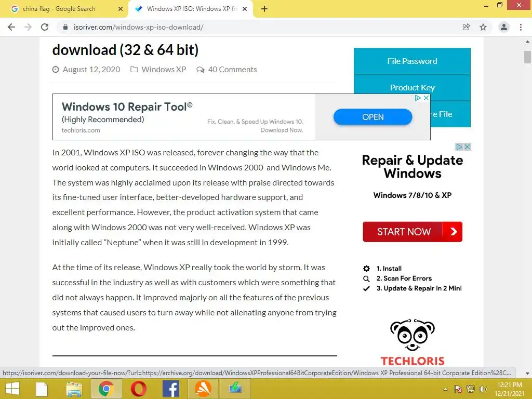Click the File Password sidebar button
532x399 pixels.
click(412, 61)
